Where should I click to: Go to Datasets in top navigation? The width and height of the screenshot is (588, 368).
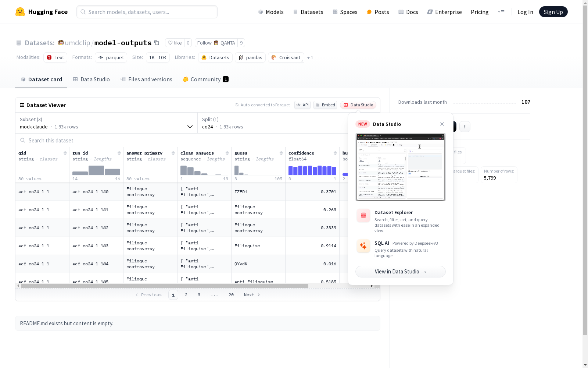point(308,12)
